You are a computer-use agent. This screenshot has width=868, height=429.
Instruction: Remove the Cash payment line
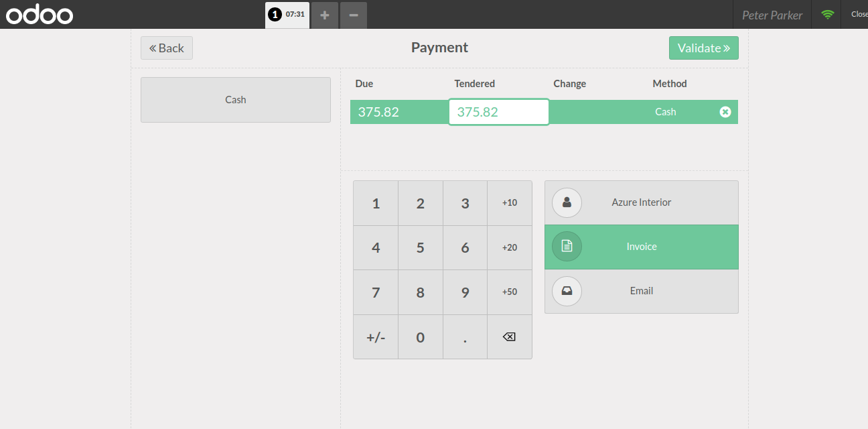[725, 112]
